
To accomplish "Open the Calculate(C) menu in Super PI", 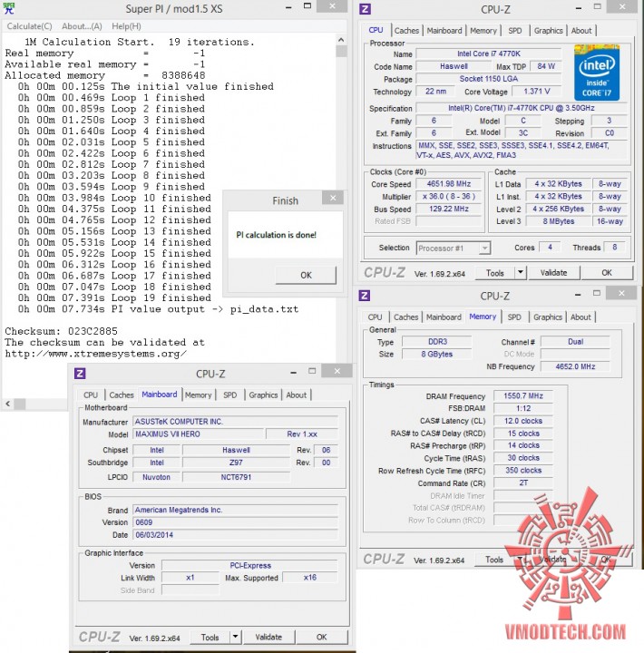I will 29,25.
